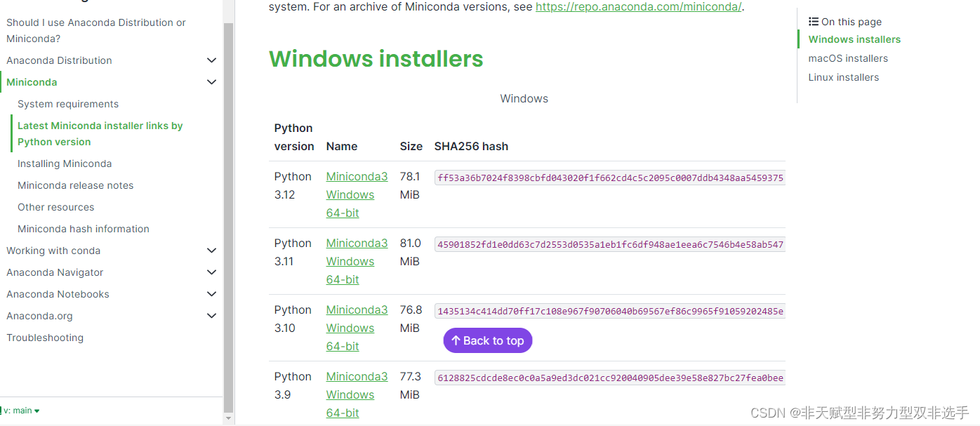The height and width of the screenshot is (426, 980).
Task: Click the Windows installers heading
Action: click(x=376, y=58)
